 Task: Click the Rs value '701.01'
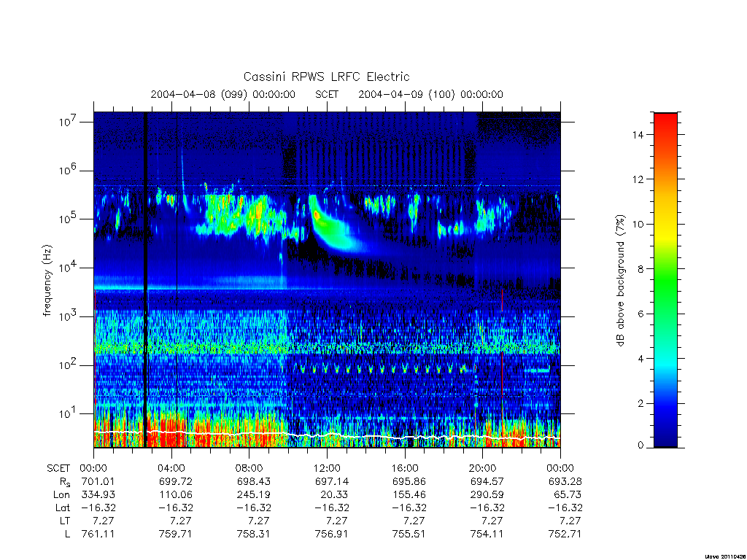tap(98, 481)
